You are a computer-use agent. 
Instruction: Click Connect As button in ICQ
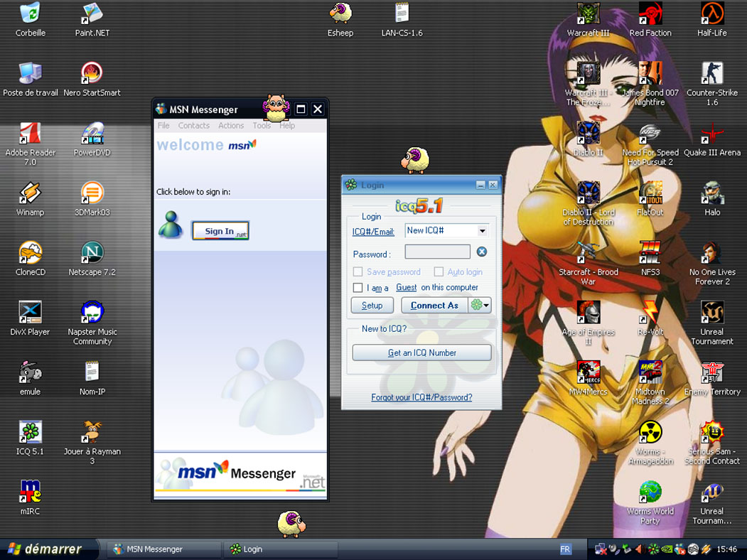(434, 306)
